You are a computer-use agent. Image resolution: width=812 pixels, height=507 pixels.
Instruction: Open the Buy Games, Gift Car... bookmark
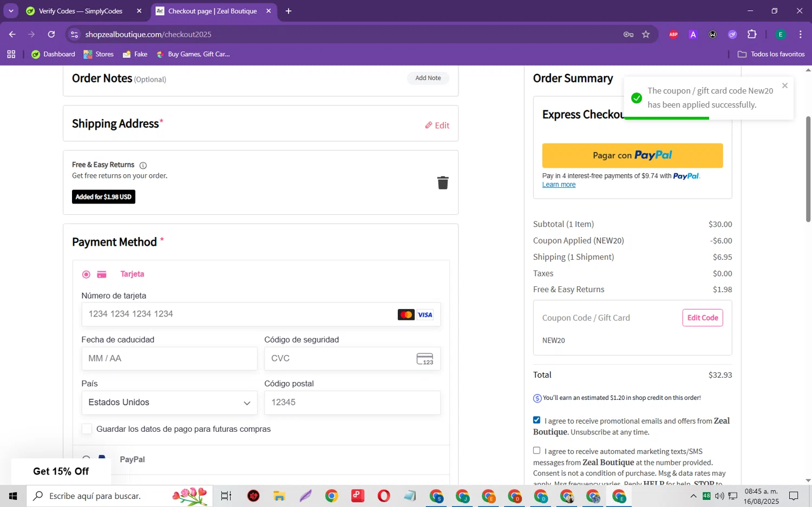coord(193,54)
